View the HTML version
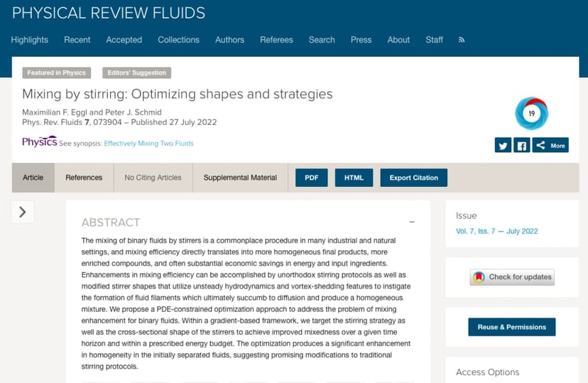The width and height of the screenshot is (588, 383). pos(354,178)
